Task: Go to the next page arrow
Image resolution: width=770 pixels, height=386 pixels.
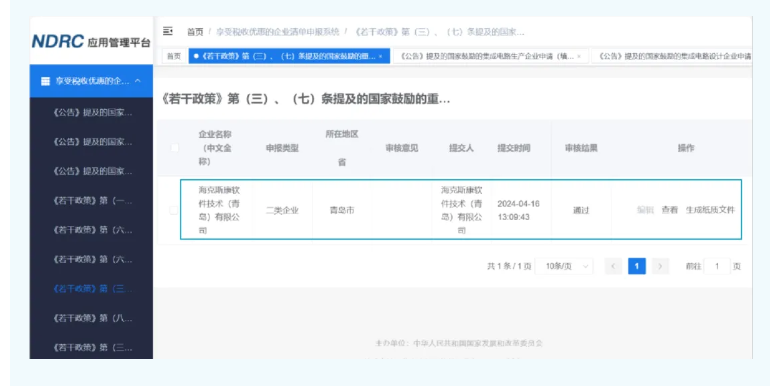Action: click(x=660, y=266)
